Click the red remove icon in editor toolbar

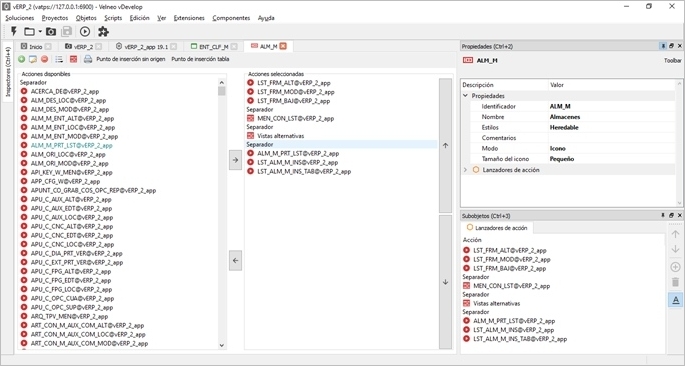[45, 59]
